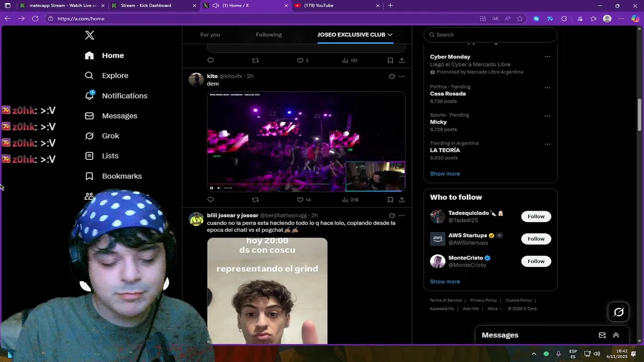The width and height of the screenshot is (644, 362).
Task: Open Messages in the X sidebar
Action: pyautogui.click(x=111, y=116)
